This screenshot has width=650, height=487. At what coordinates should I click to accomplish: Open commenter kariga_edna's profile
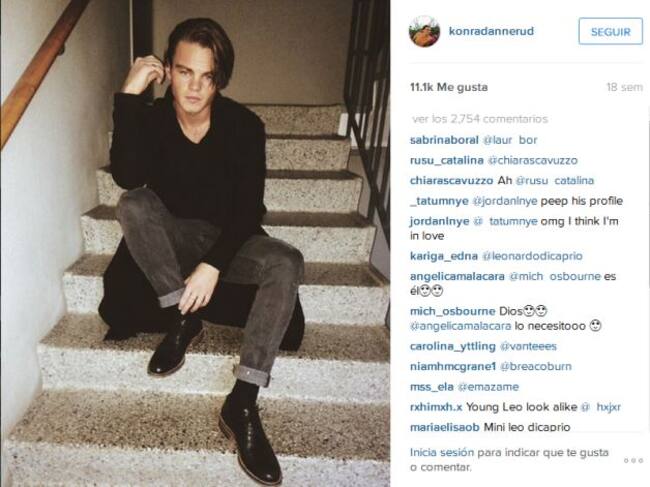click(x=444, y=256)
